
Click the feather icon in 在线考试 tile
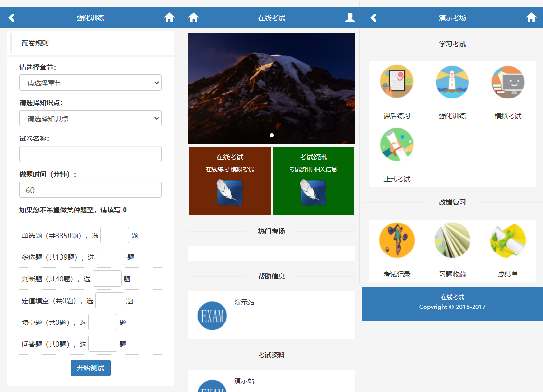click(x=230, y=192)
